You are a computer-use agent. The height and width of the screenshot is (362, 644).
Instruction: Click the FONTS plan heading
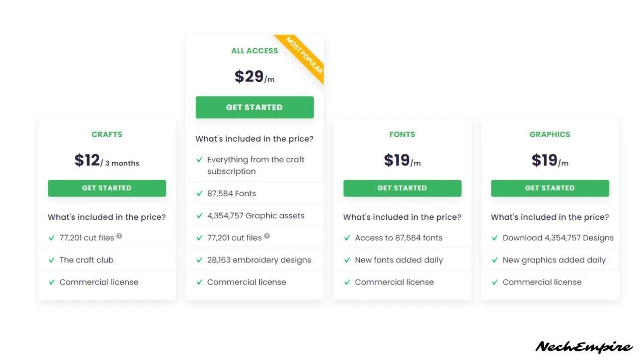[402, 134]
